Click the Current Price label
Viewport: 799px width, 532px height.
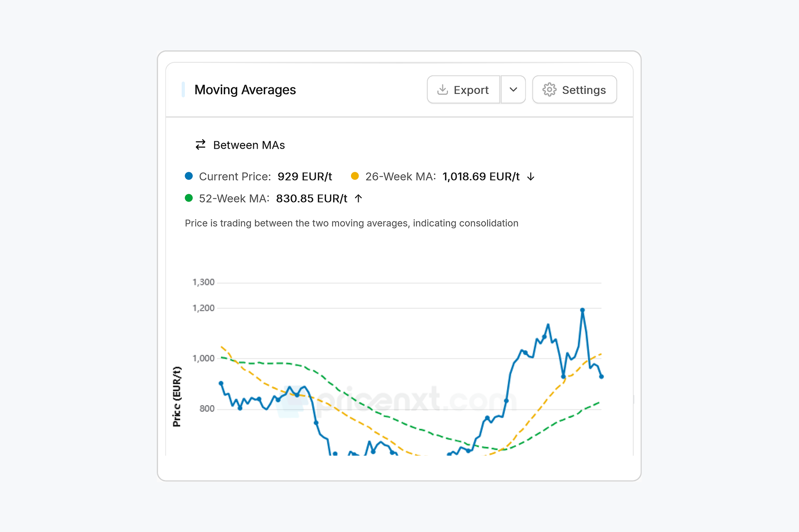[x=235, y=177]
